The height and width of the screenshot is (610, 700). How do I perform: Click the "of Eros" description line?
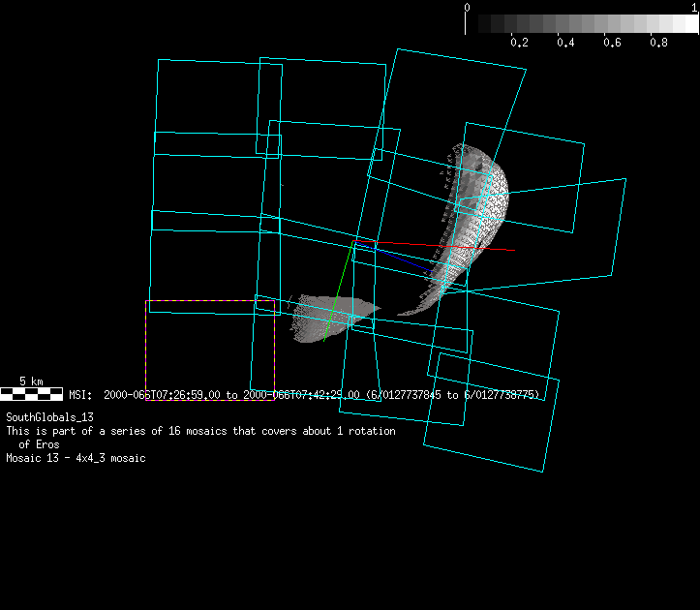pos(39,444)
